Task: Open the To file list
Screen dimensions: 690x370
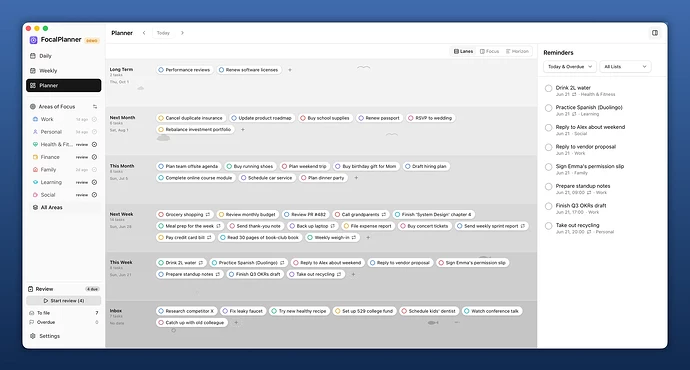Action: coord(63,313)
